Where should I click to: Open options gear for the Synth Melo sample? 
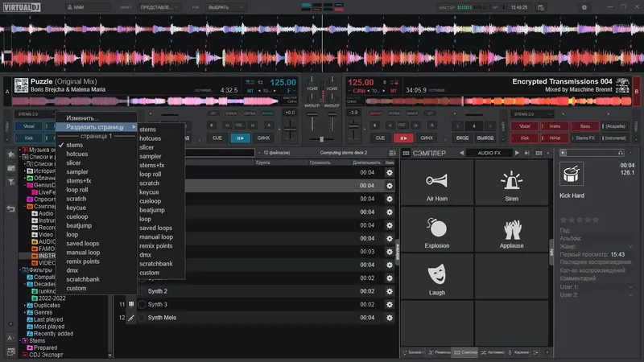[390, 318]
